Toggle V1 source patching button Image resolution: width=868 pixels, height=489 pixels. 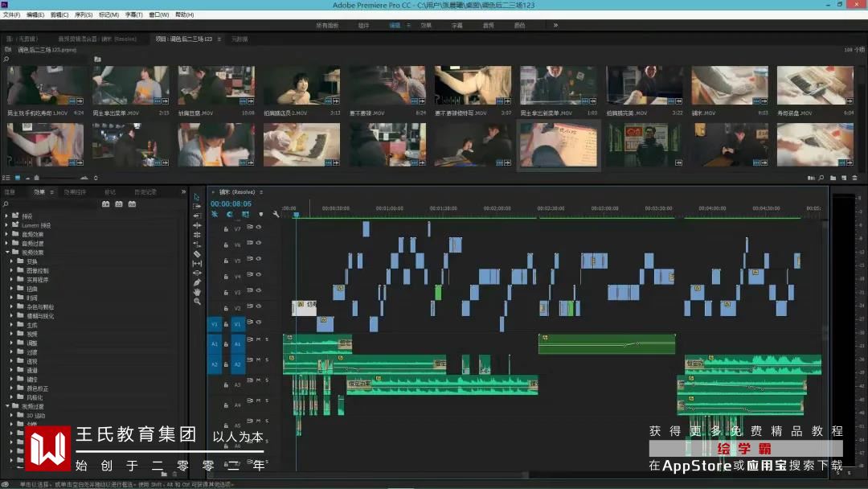click(x=215, y=324)
